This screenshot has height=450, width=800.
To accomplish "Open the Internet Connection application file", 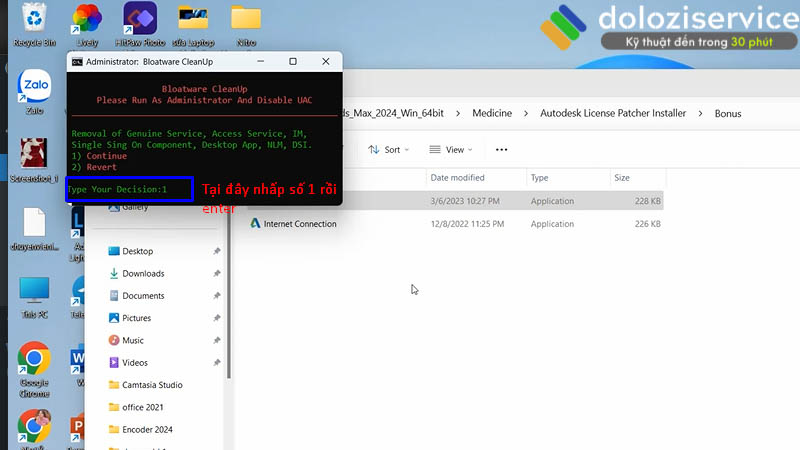I will 299,224.
